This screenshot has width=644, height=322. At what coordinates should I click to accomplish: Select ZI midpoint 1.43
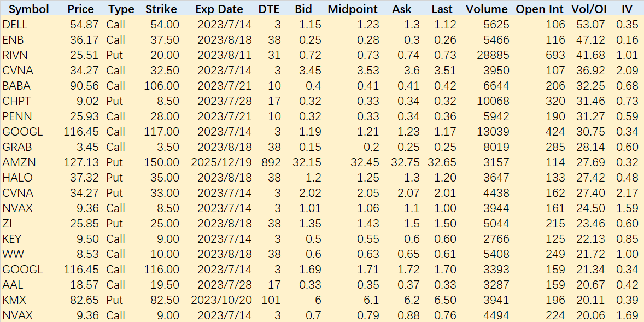(x=368, y=224)
